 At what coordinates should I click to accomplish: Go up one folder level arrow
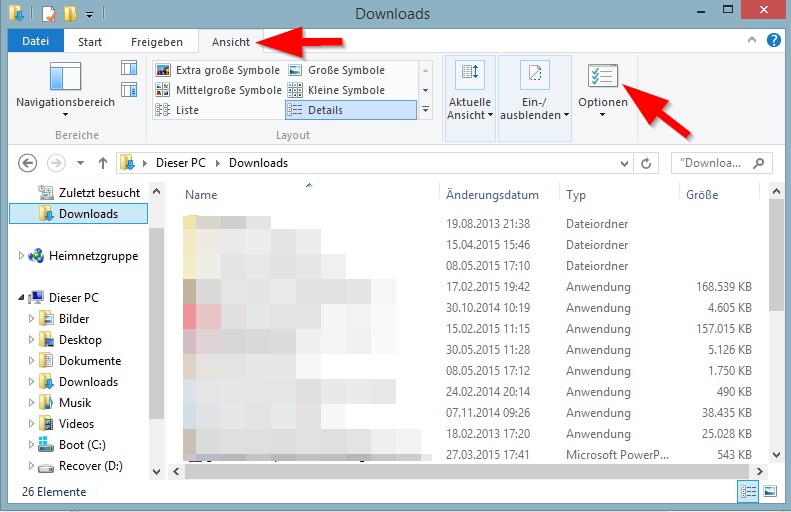tap(103, 163)
